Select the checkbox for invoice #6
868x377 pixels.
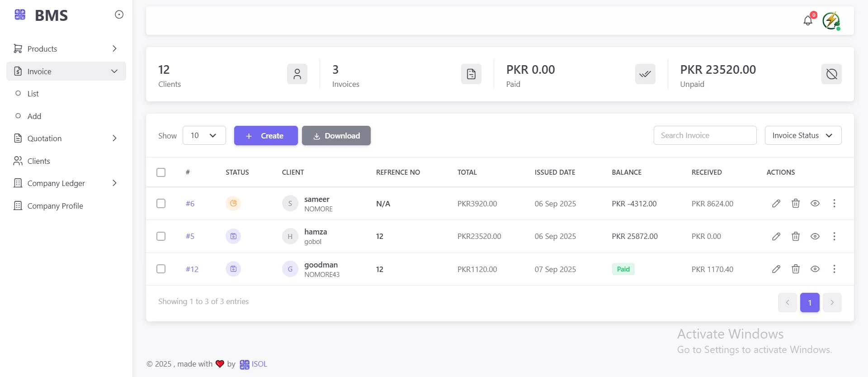[x=161, y=204]
